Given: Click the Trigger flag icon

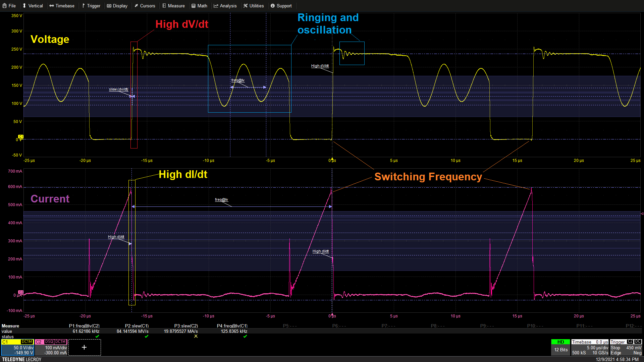Looking at the screenshot, I should [x=84, y=6].
